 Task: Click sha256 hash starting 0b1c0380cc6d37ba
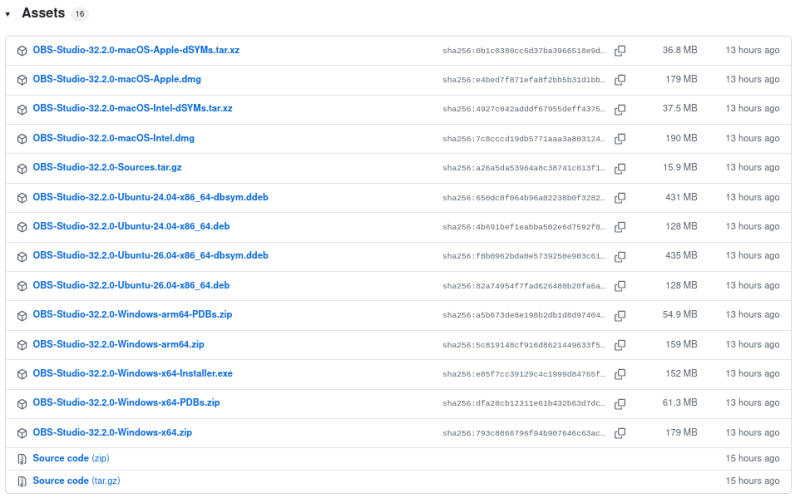pos(523,51)
